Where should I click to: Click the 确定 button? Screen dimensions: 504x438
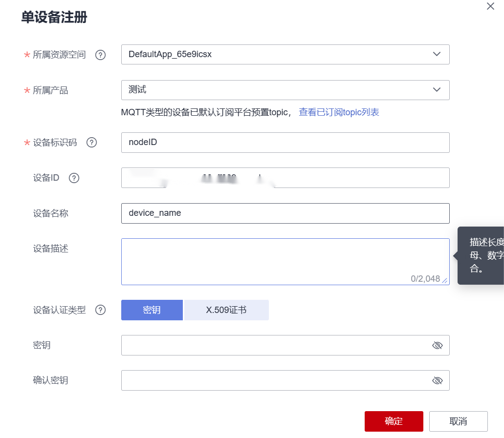pyautogui.click(x=394, y=421)
